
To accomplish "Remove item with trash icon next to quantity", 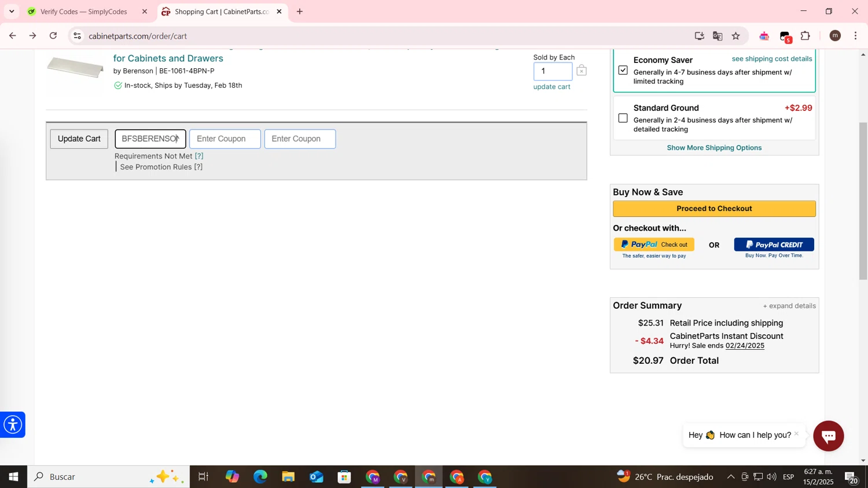I will coord(582,71).
